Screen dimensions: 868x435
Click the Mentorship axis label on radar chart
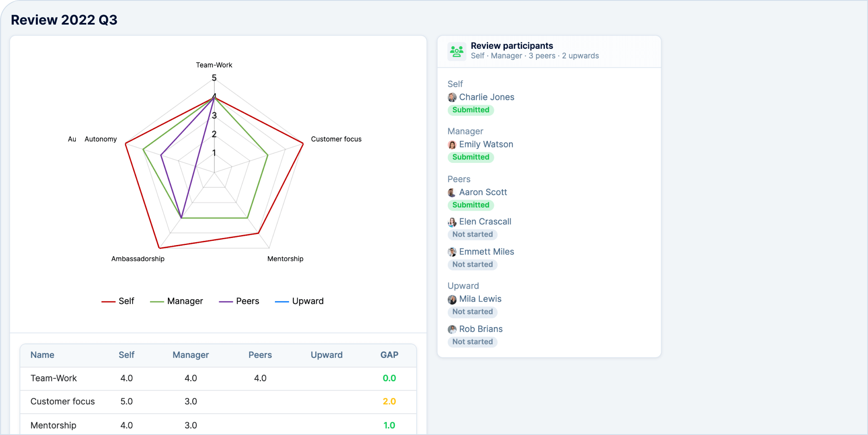click(285, 259)
